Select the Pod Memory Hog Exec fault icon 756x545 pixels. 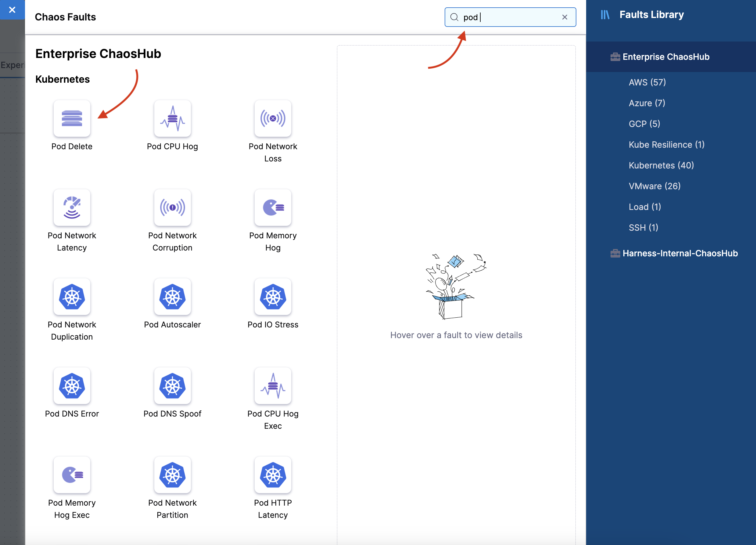pyautogui.click(x=72, y=475)
